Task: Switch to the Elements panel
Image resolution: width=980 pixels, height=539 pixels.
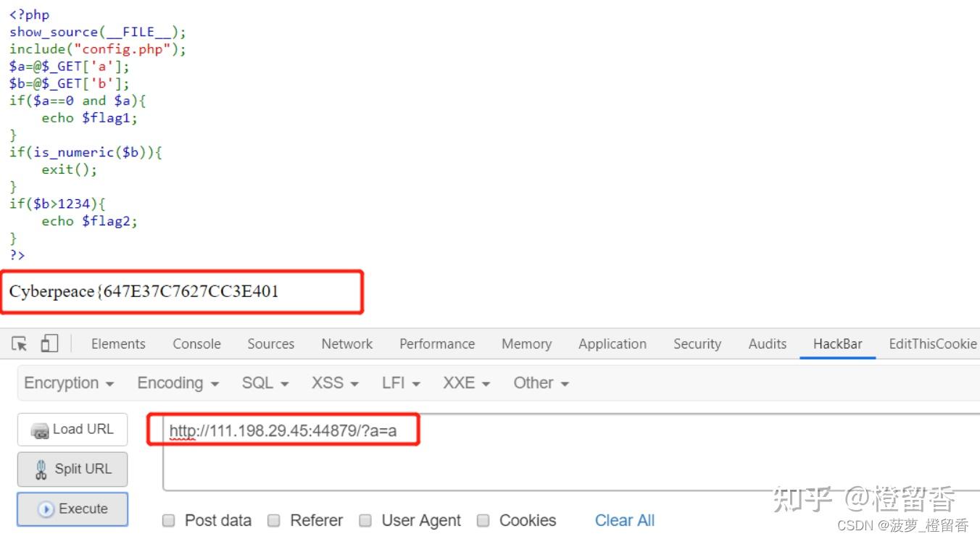Action: click(x=117, y=343)
